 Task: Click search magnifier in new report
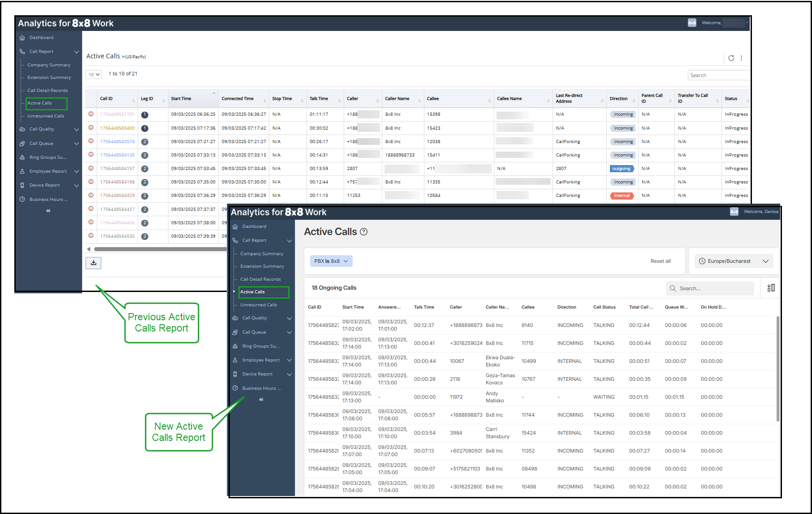point(673,288)
